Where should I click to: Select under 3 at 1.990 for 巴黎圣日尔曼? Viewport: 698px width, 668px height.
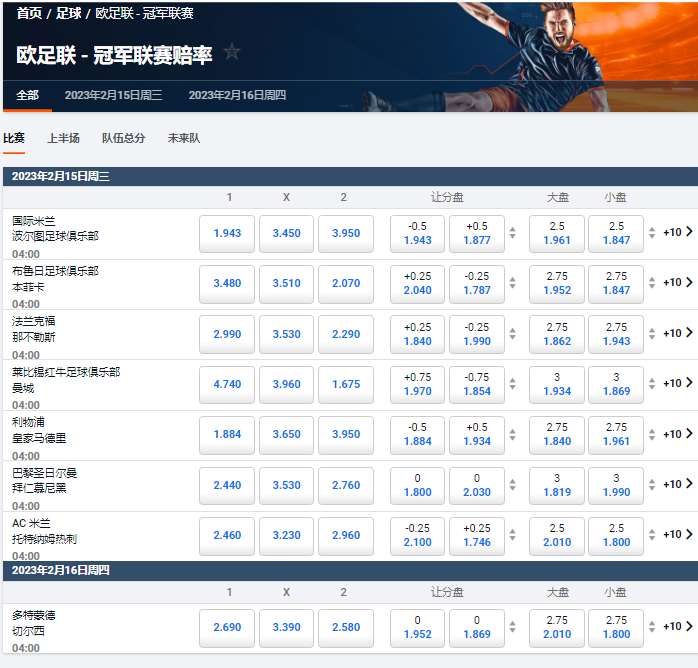(x=616, y=484)
